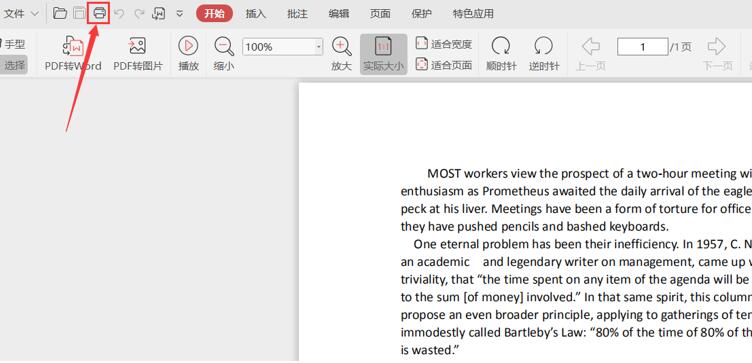Switch to the 插入 tab

coord(256,14)
